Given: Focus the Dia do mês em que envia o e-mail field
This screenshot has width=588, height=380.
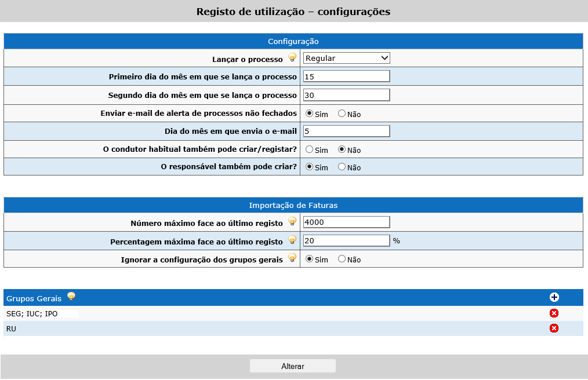Looking at the screenshot, I should [x=347, y=131].
